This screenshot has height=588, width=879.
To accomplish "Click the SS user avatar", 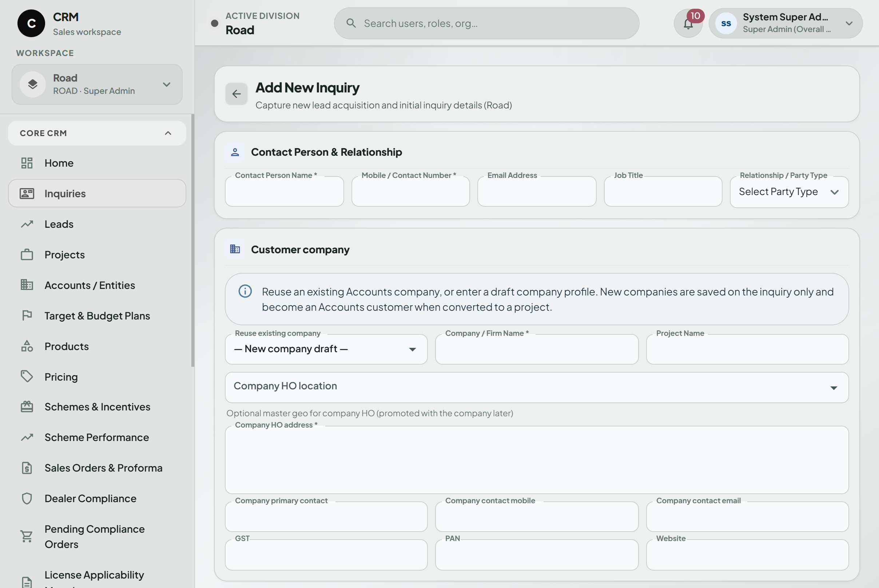I will click(726, 23).
